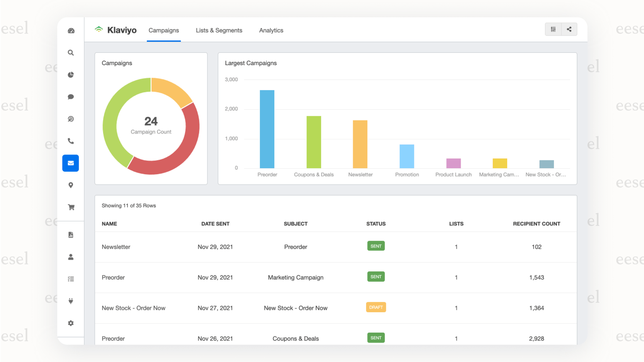Select the reports document icon in sidebar
The width and height of the screenshot is (644, 362).
point(71,235)
